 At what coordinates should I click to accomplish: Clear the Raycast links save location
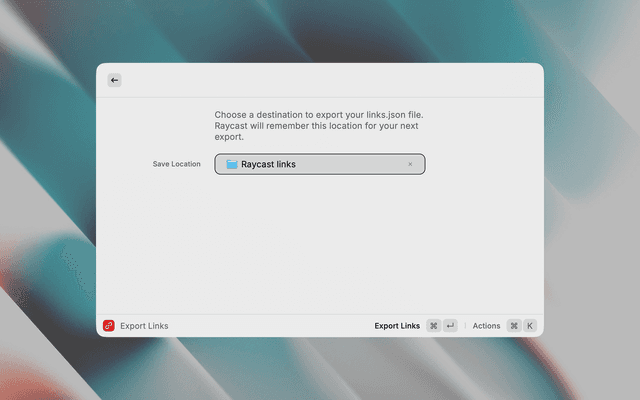pyautogui.click(x=410, y=164)
